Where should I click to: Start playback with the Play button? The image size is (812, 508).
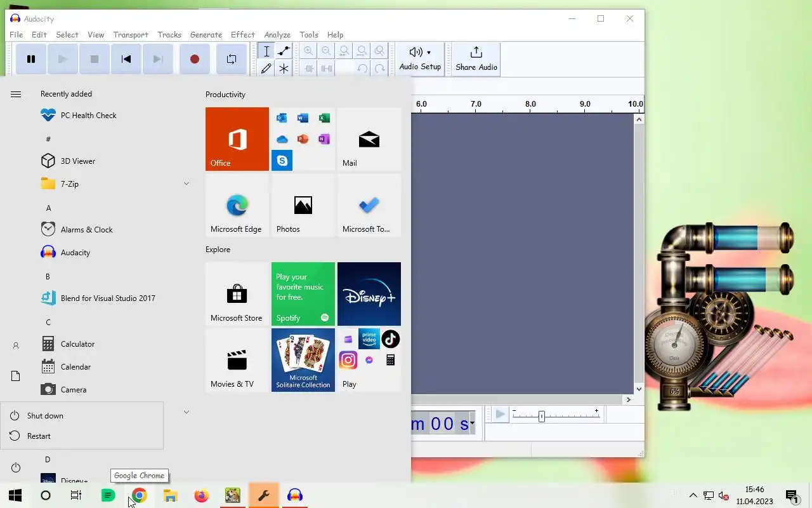tap(62, 59)
